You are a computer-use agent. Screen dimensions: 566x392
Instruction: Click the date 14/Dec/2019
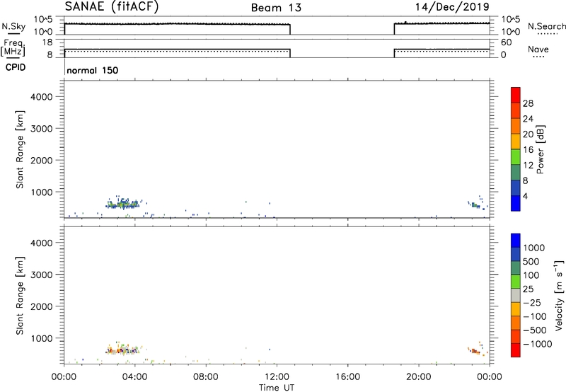452,7
